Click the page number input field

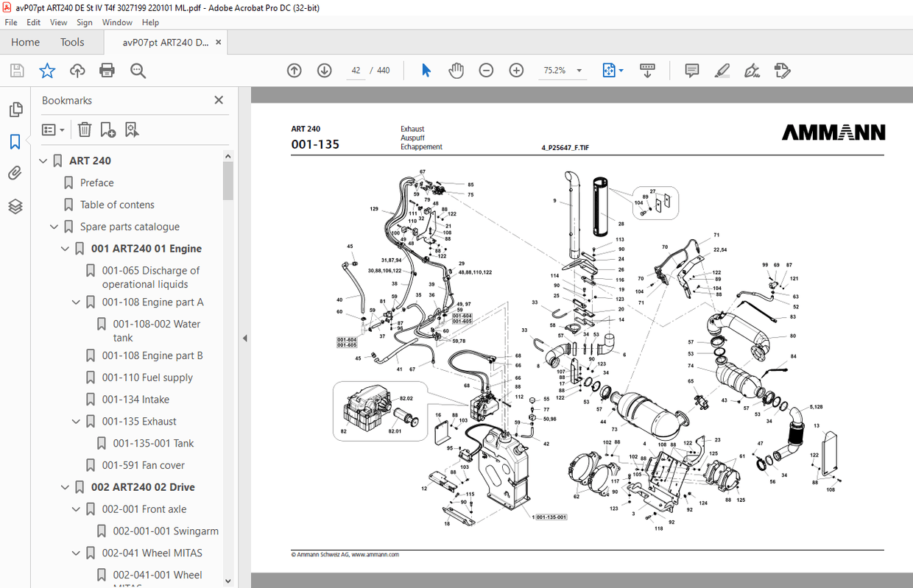(356, 70)
